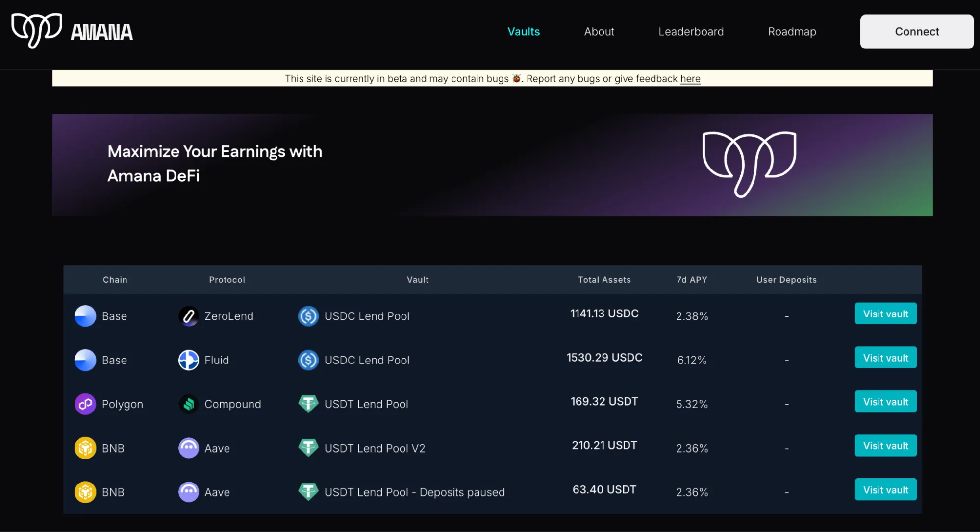Screen dimensions: 980x532
Task: Click the Aave icon in Deposits paused row
Action: point(189,492)
